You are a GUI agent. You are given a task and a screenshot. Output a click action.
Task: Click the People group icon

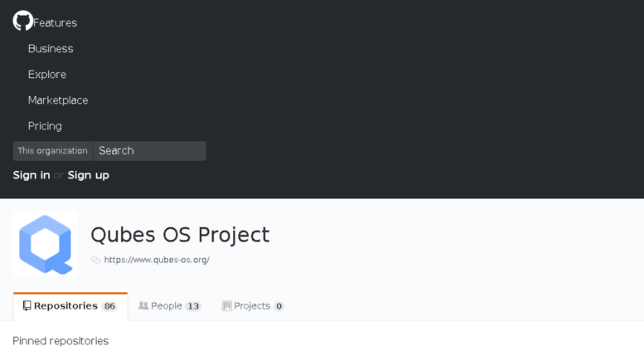tap(143, 305)
